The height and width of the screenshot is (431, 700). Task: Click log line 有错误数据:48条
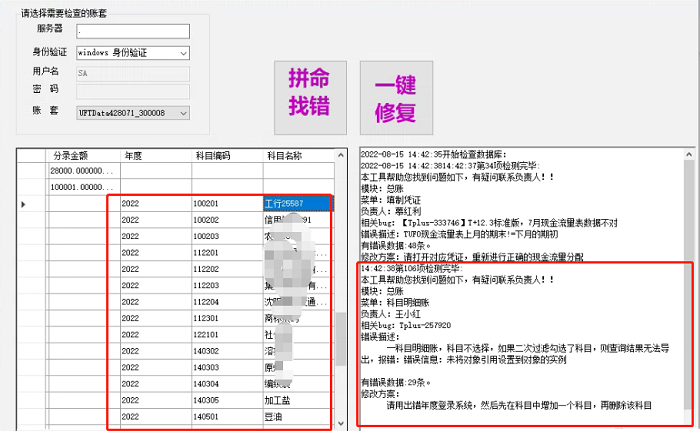coord(396,246)
